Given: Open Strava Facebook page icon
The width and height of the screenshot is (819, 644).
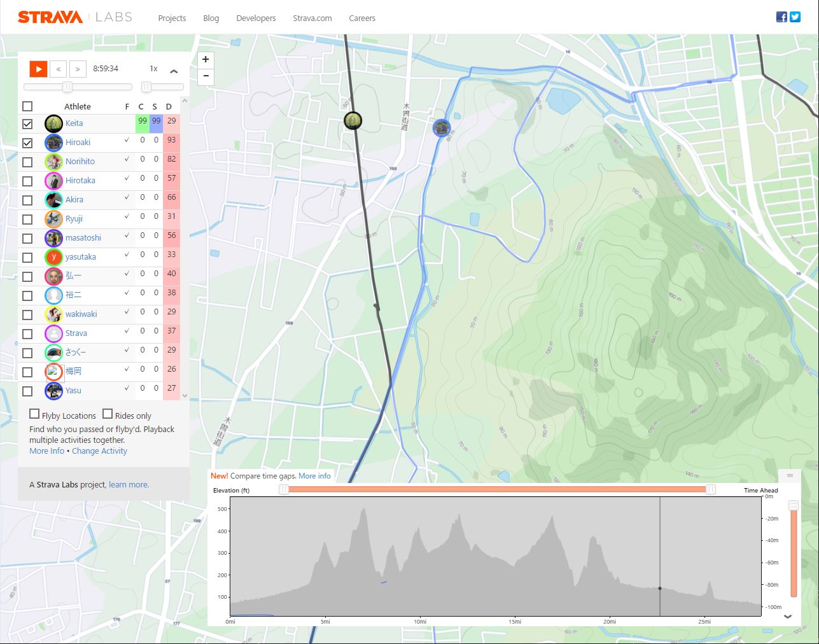Looking at the screenshot, I should point(781,17).
